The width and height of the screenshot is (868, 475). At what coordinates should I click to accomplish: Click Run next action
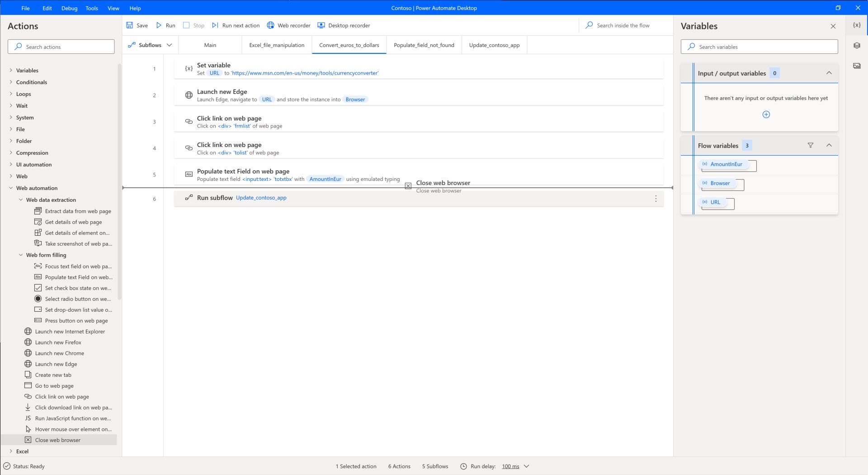click(x=236, y=25)
